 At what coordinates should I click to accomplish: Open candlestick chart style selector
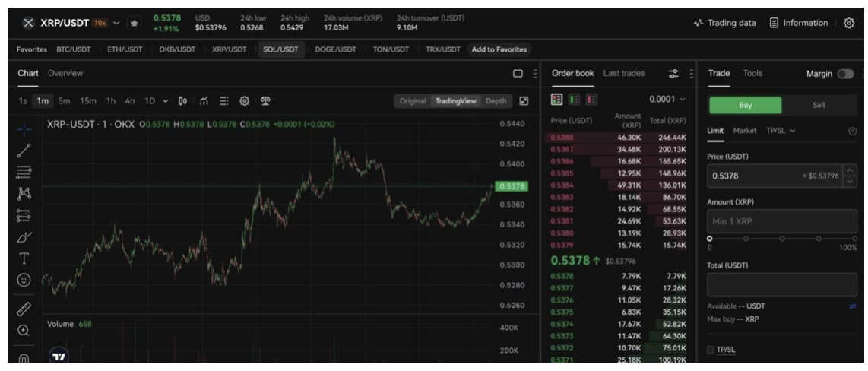click(x=183, y=101)
